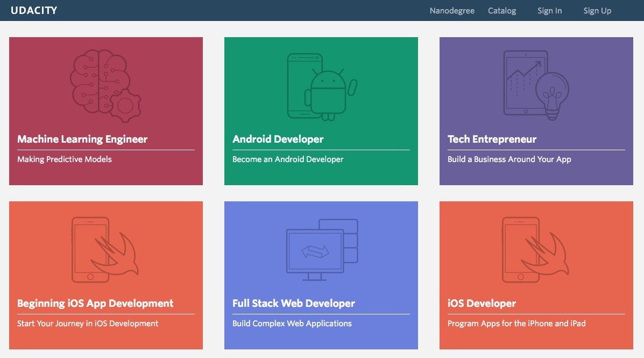Click the Udacity logo
Image resolution: width=644 pixels, height=358 pixels.
pyautogui.click(x=34, y=11)
